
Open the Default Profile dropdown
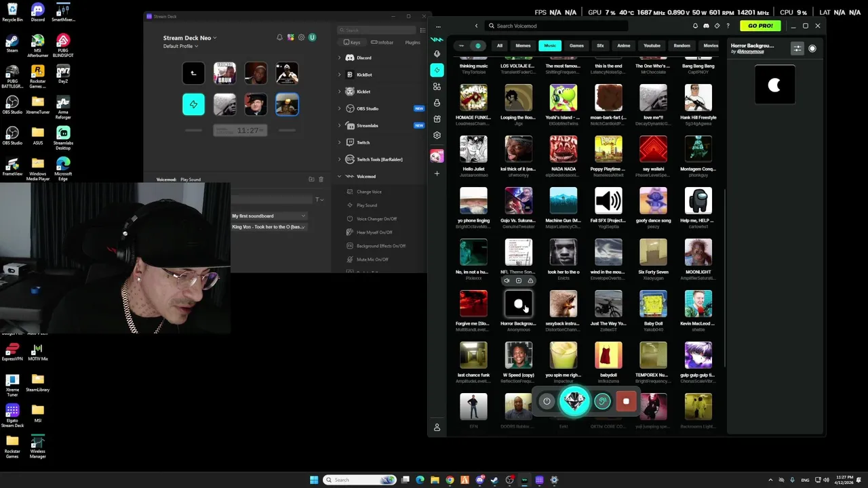[x=180, y=46]
